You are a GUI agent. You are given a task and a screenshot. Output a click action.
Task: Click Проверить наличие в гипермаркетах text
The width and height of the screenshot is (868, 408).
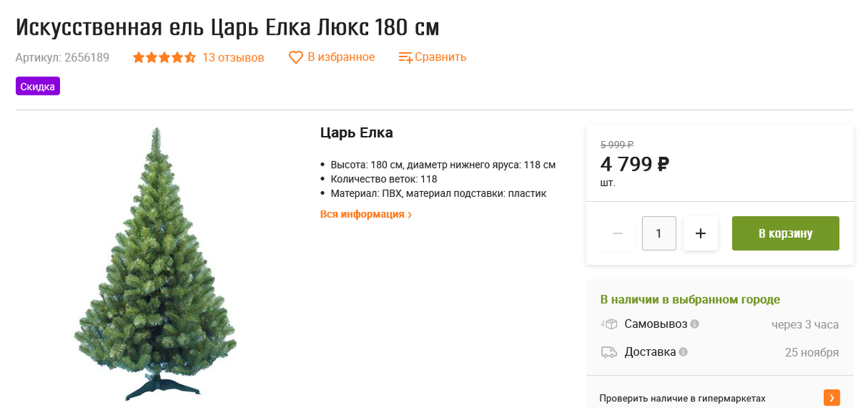(682, 399)
